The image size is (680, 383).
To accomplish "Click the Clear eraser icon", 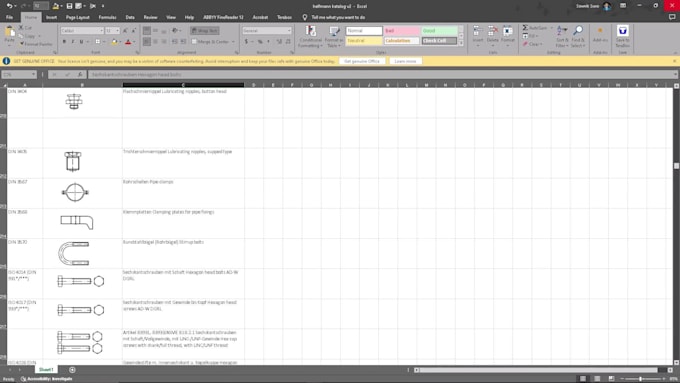I will pos(525,44).
